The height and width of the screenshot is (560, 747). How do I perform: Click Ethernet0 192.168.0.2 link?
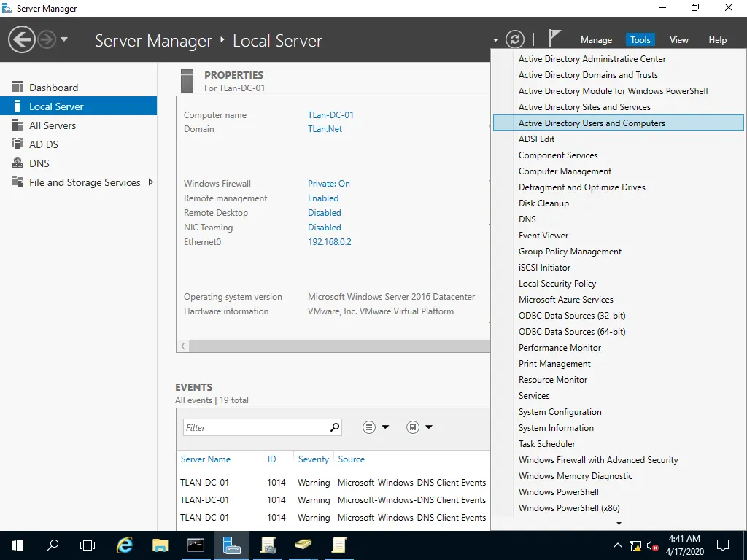click(330, 241)
